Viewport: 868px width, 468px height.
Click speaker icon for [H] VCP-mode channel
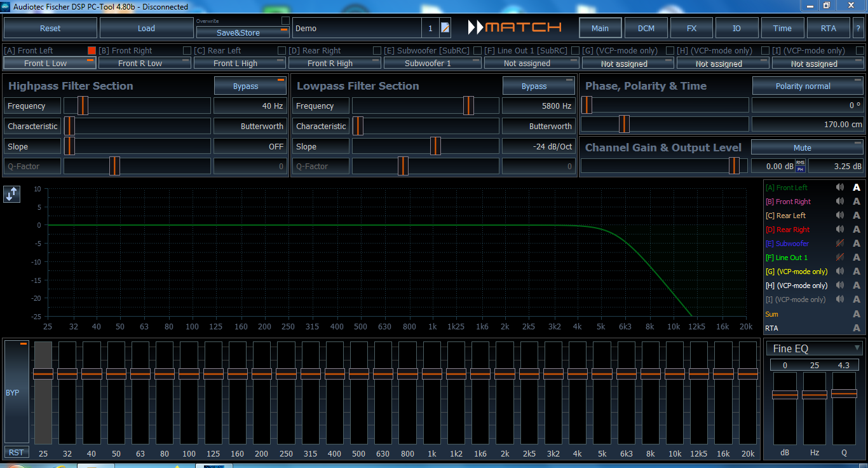tap(840, 286)
